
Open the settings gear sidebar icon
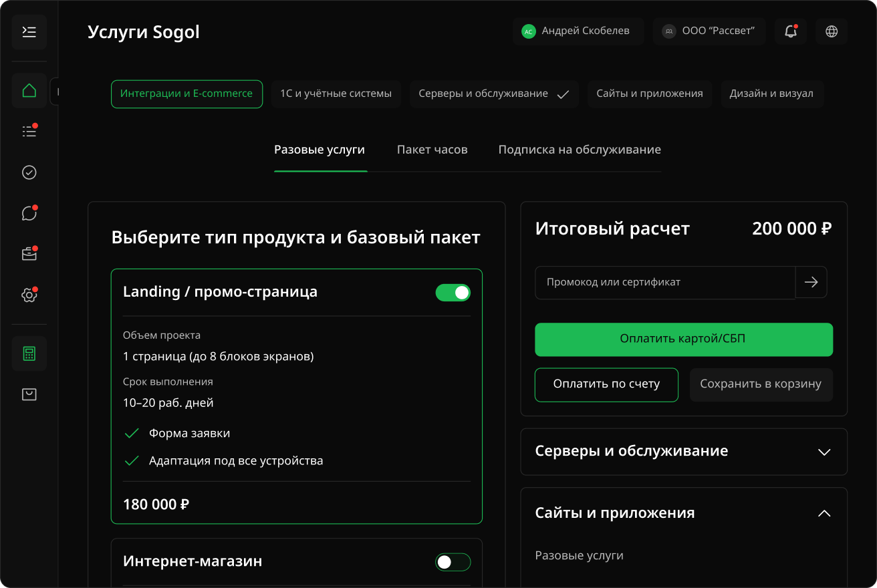(29, 295)
